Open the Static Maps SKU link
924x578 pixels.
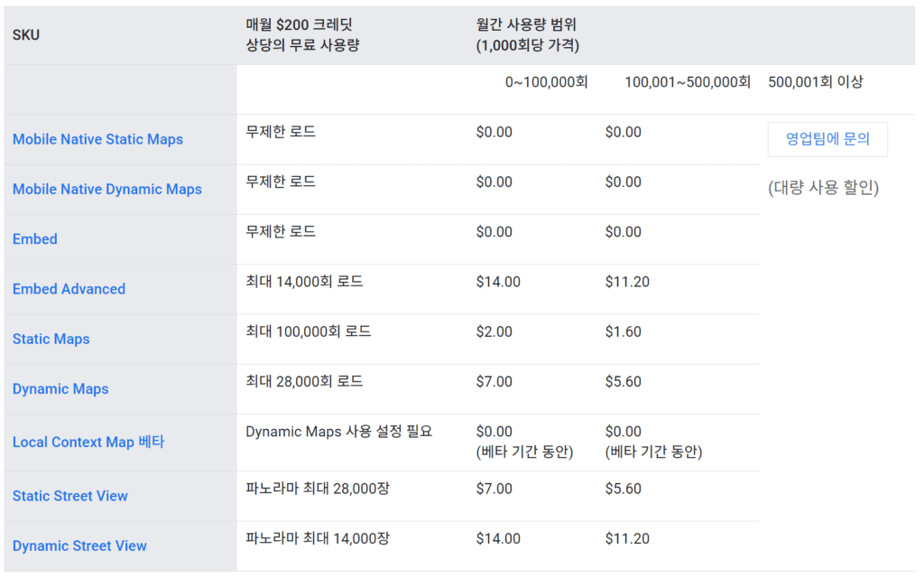[51, 339]
